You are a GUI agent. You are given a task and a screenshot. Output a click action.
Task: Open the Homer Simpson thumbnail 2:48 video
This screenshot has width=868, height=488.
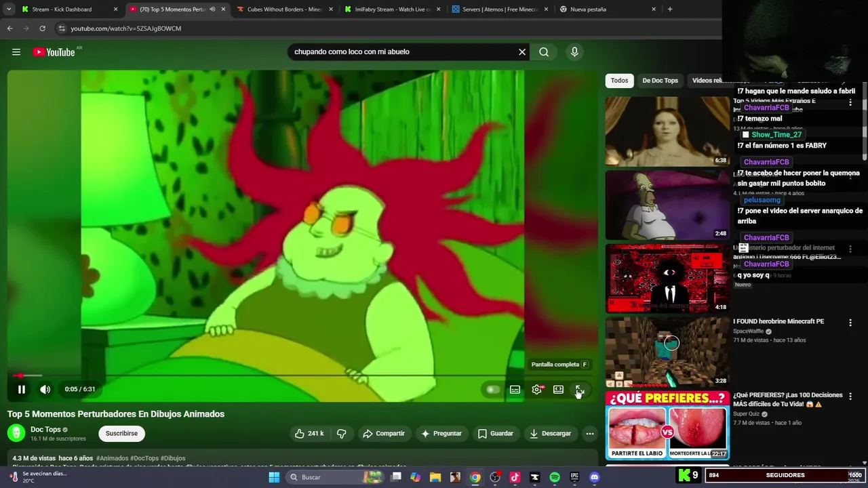tap(667, 205)
